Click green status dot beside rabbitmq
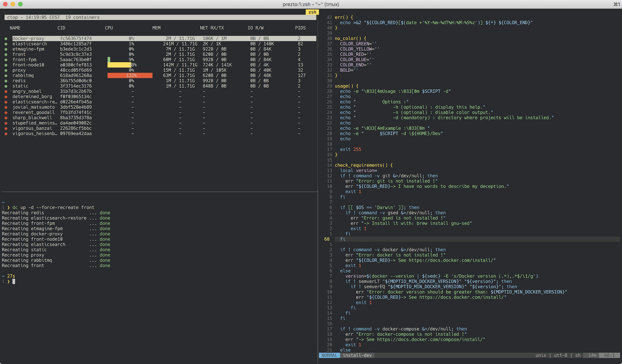The width and height of the screenshot is (622, 364). tap(6, 76)
